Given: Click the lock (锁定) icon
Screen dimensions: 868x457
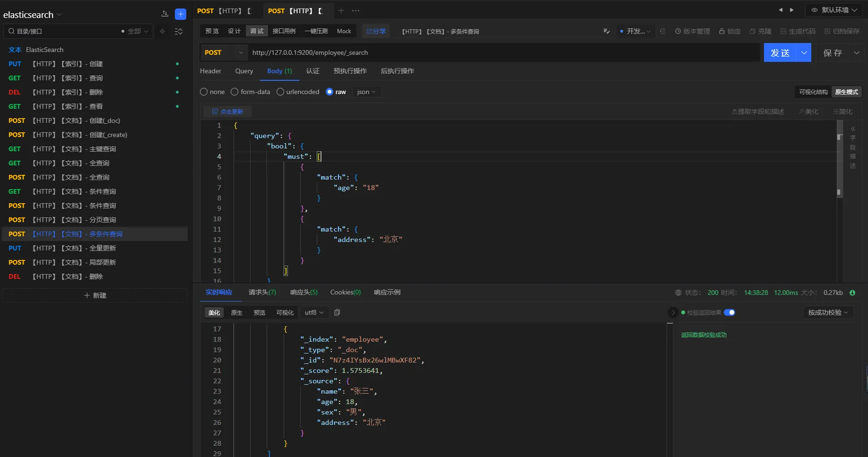Looking at the screenshot, I should coord(722,31).
